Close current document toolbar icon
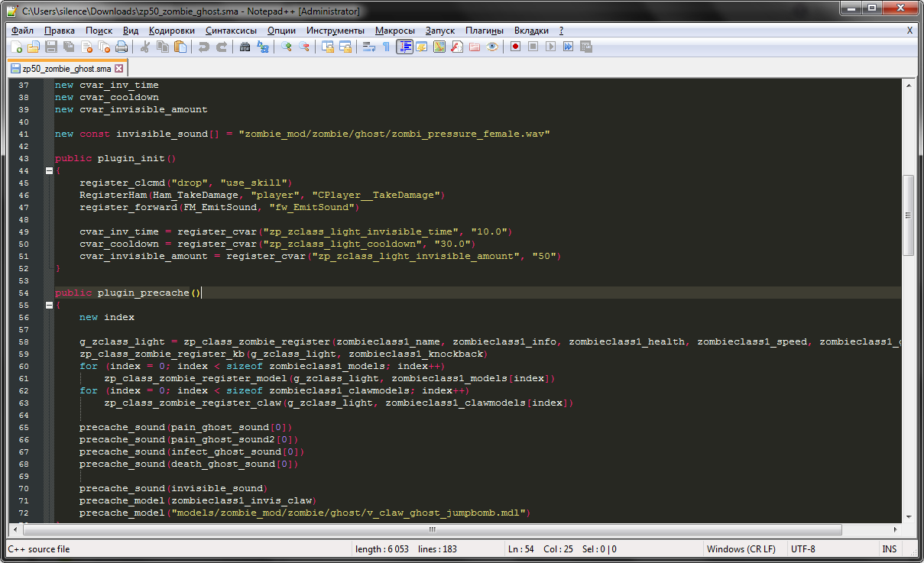Screen dimensions: 924x563 click(86, 47)
